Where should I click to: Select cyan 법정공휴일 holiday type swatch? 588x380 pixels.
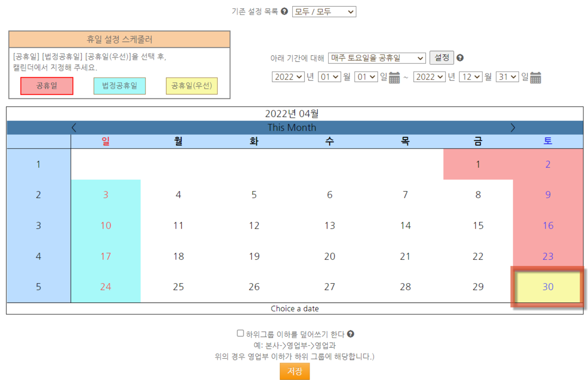coord(120,86)
